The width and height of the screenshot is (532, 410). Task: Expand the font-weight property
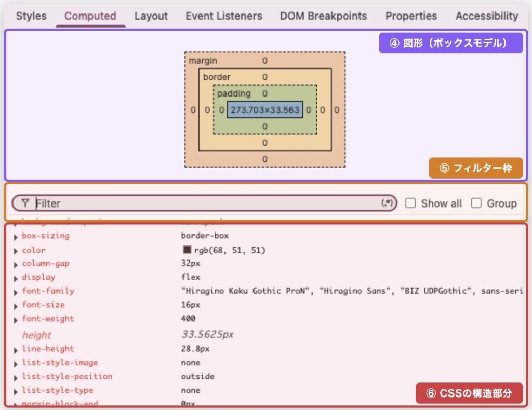(16, 320)
